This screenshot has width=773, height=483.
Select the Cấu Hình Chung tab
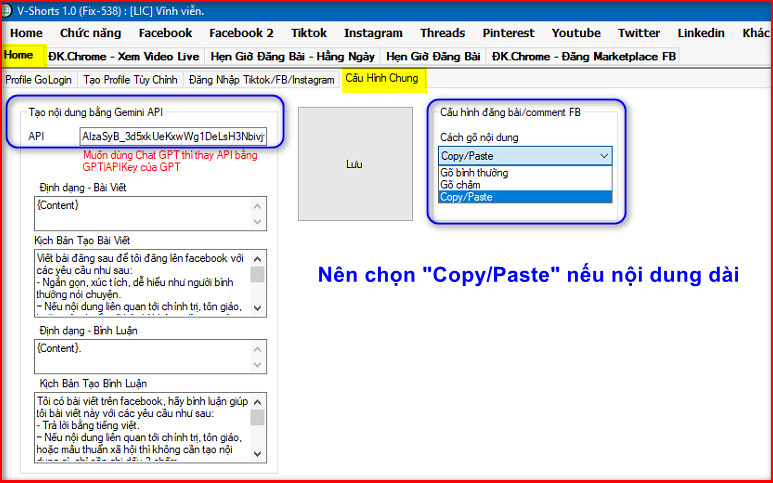[x=382, y=78]
